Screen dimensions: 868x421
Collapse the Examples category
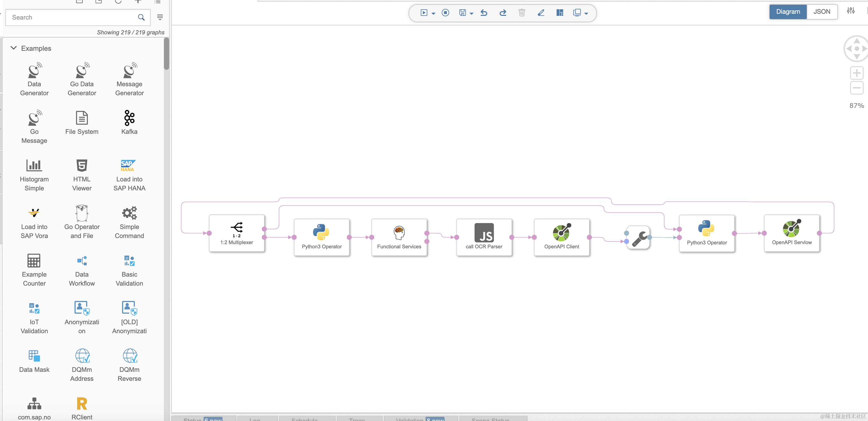(13, 48)
